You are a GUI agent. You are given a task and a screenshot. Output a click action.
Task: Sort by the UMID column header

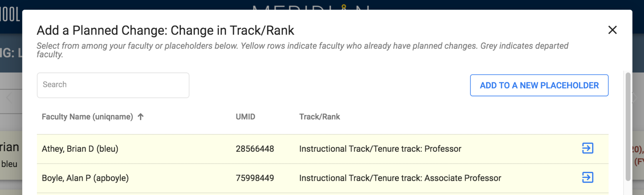coord(245,117)
